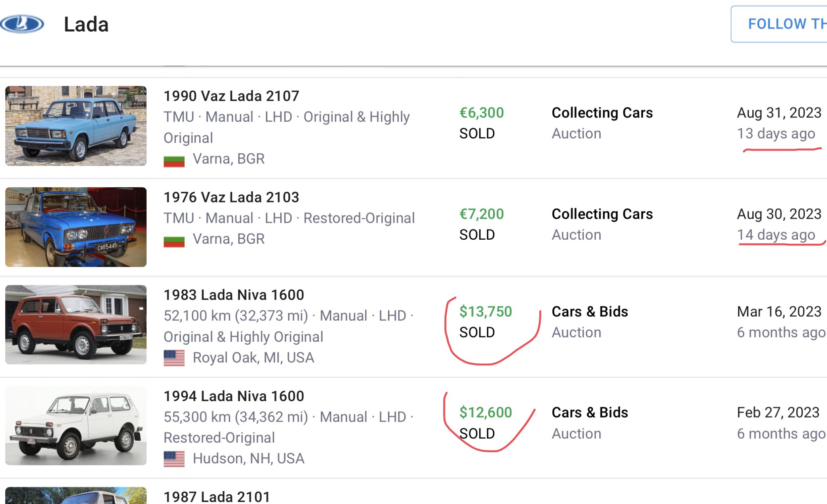Viewport: 827px width, 504px height.
Task: Open the 1976 Vaz Lada 2103 listing title
Action: (x=231, y=197)
